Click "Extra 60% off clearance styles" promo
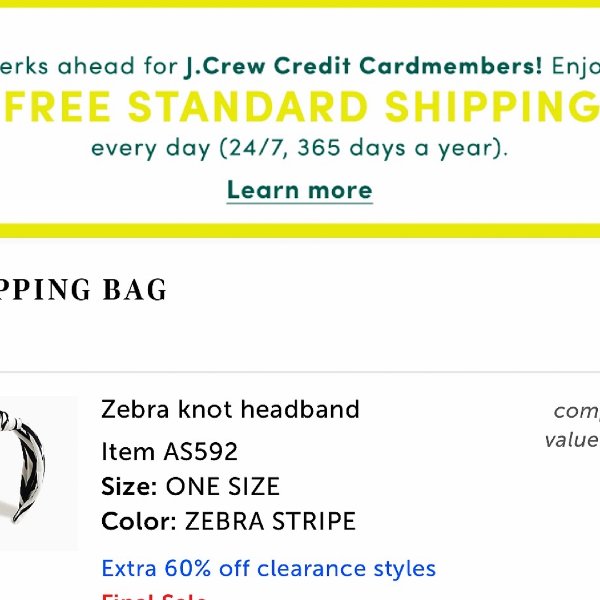This screenshot has width=600, height=600. pyautogui.click(x=269, y=569)
